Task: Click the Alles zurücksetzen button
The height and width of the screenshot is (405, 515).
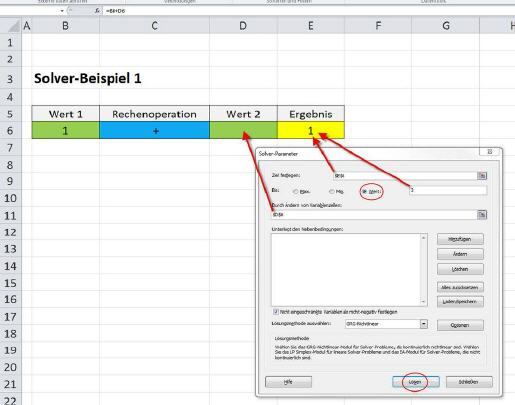Action: (460, 287)
